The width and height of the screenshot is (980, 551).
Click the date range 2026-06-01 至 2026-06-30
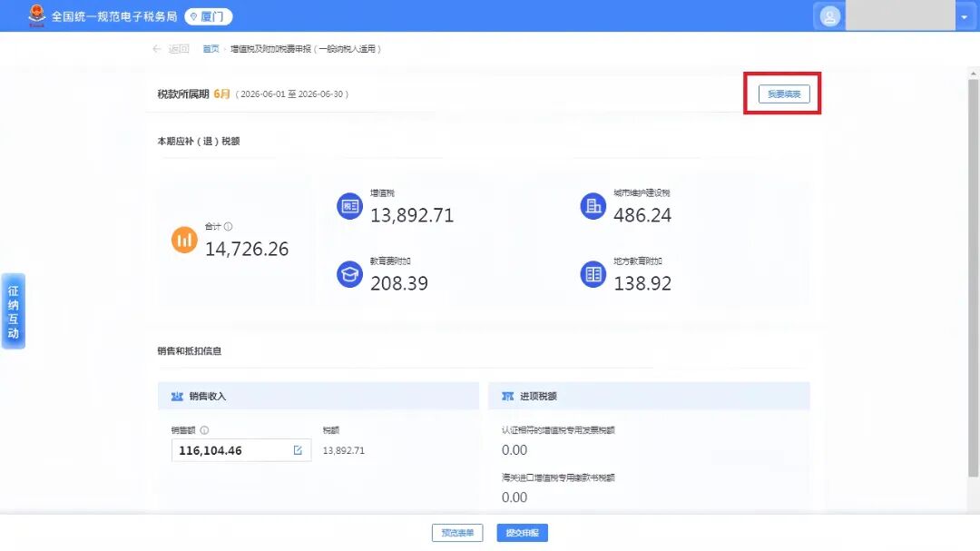pos(292,93)
